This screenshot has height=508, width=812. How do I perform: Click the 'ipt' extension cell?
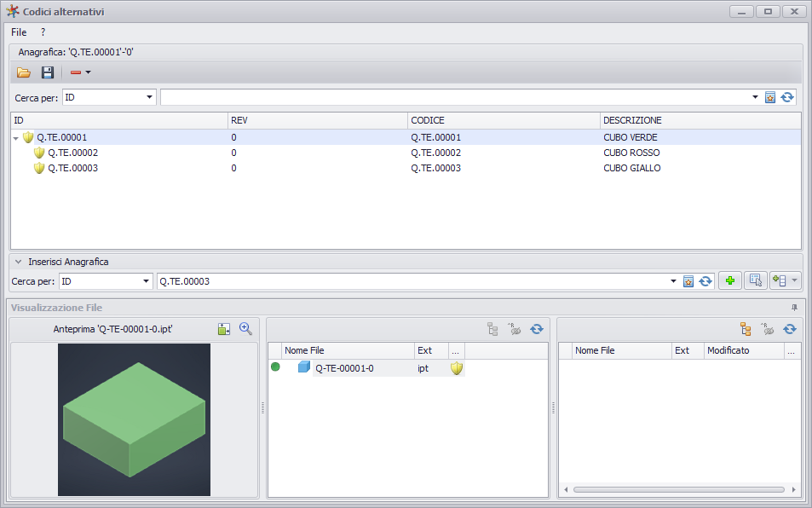(x=423, y=368)
